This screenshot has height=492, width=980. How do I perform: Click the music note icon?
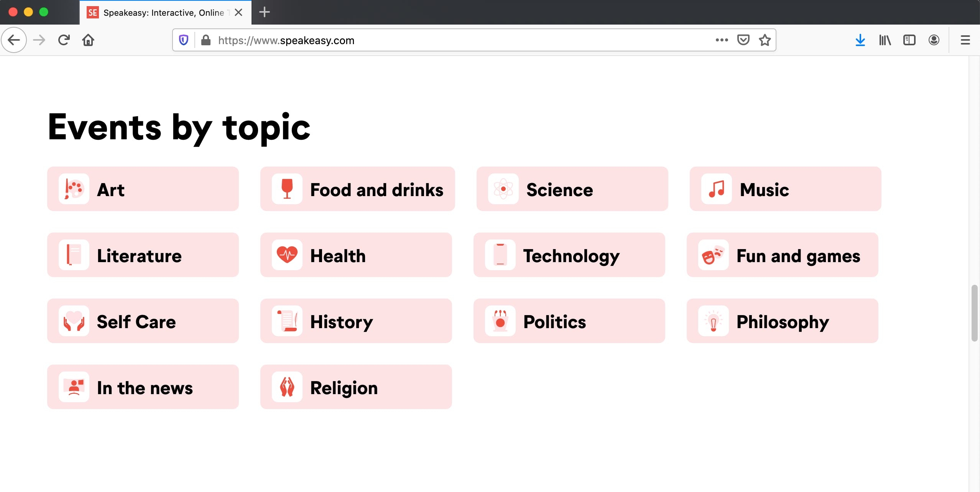click(x=717, y=189)
